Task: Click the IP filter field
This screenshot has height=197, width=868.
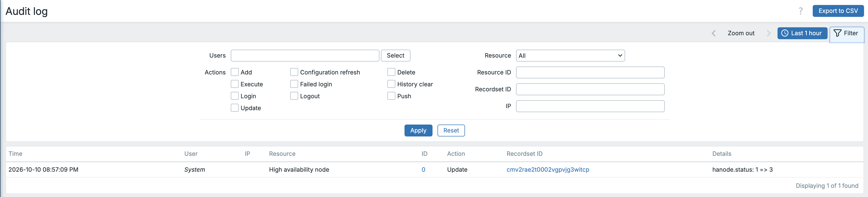Action: [590, 106]
